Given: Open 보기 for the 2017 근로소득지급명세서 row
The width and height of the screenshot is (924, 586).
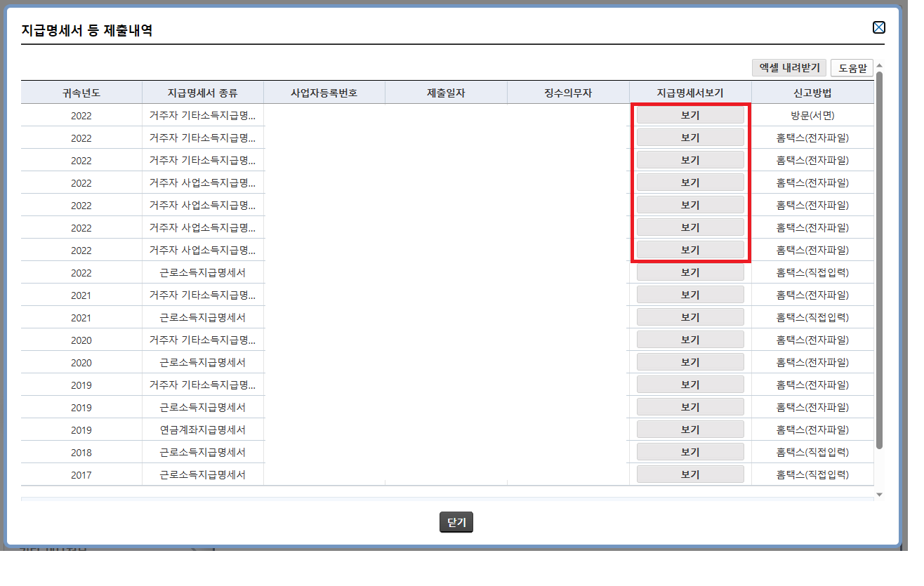Looking at the screenshot, I should click(690, 474).
